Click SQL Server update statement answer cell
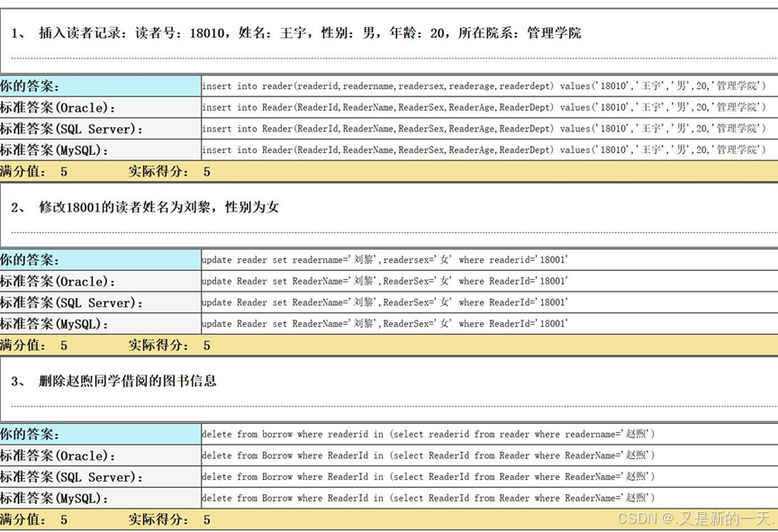778x532 pixels. tap(384, 302)
